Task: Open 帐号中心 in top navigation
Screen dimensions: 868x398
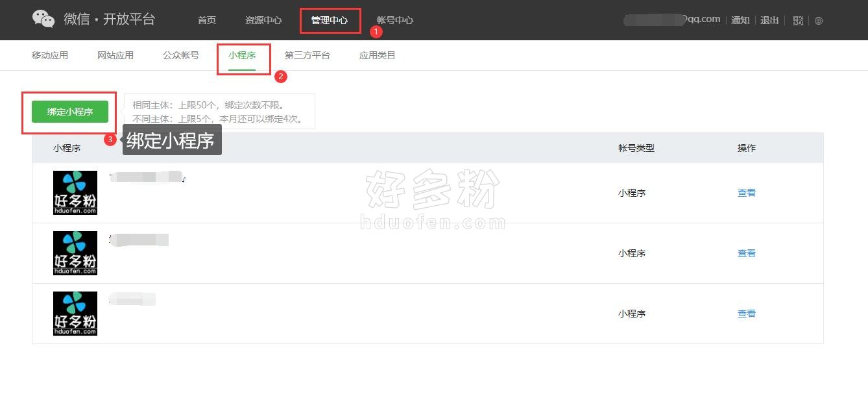Action: (x=395, y=20)
